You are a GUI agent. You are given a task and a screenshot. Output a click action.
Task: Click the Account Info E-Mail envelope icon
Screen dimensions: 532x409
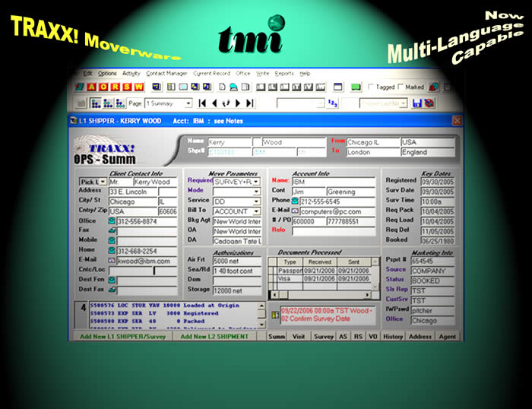point(295,211)
